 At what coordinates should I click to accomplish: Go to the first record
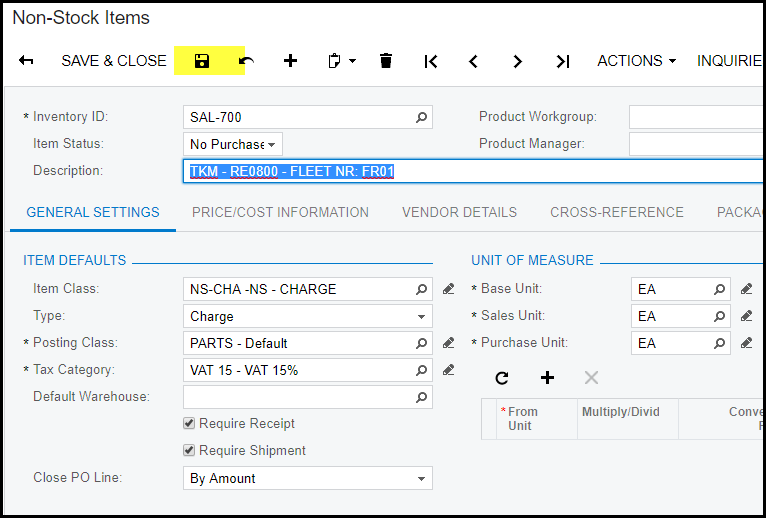pyautogui.click(x=431, y=61)
